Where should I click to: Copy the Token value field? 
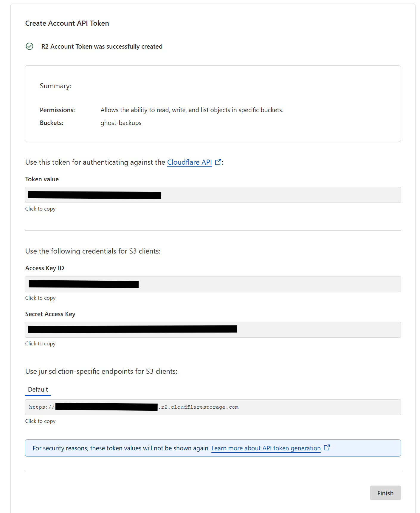tap(213, 195)
